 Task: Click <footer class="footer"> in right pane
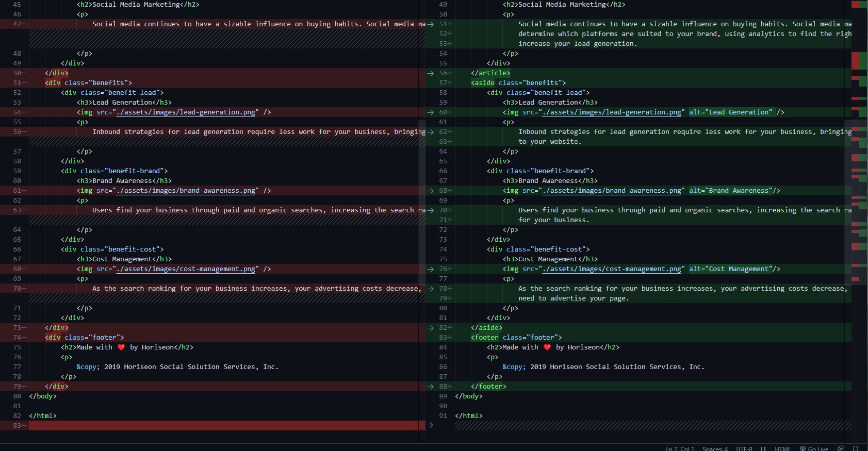(516, 338)
